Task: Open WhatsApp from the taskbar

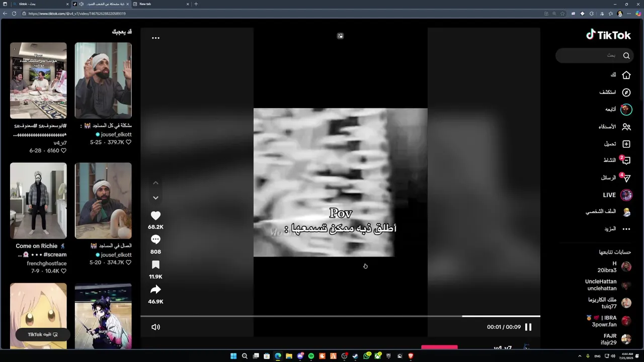Action: pyautogui.click(x=367, y=356)
